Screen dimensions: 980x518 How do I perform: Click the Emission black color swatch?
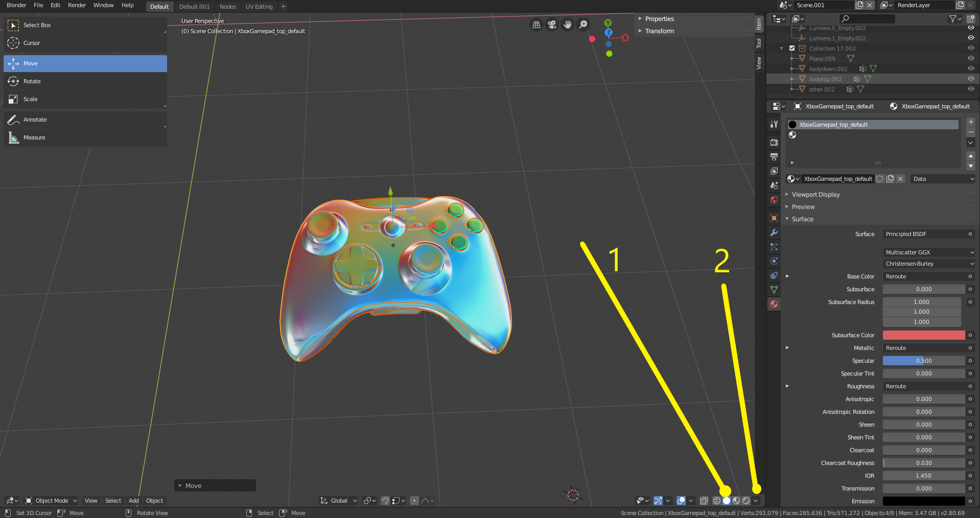click(x=924, y=501)
